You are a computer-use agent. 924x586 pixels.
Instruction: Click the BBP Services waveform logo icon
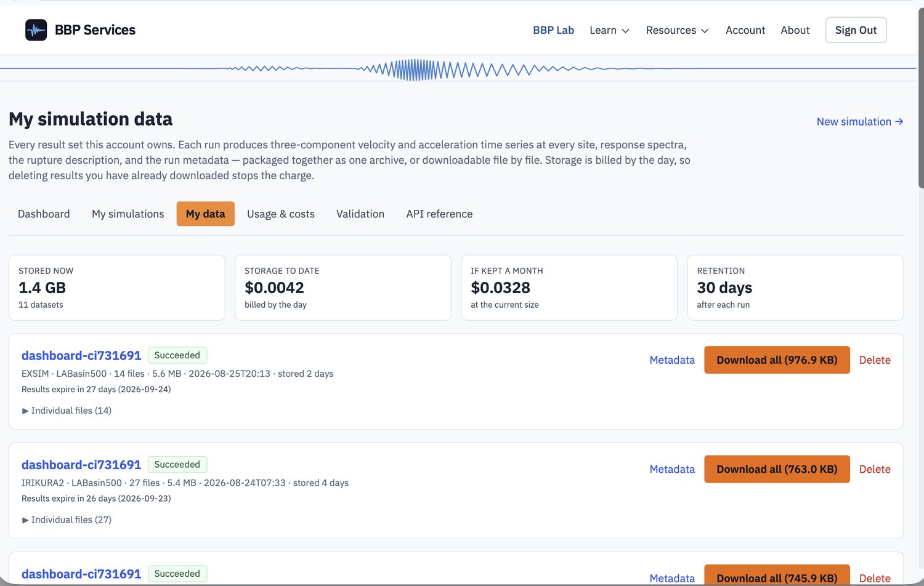click(x=36, y=30)
